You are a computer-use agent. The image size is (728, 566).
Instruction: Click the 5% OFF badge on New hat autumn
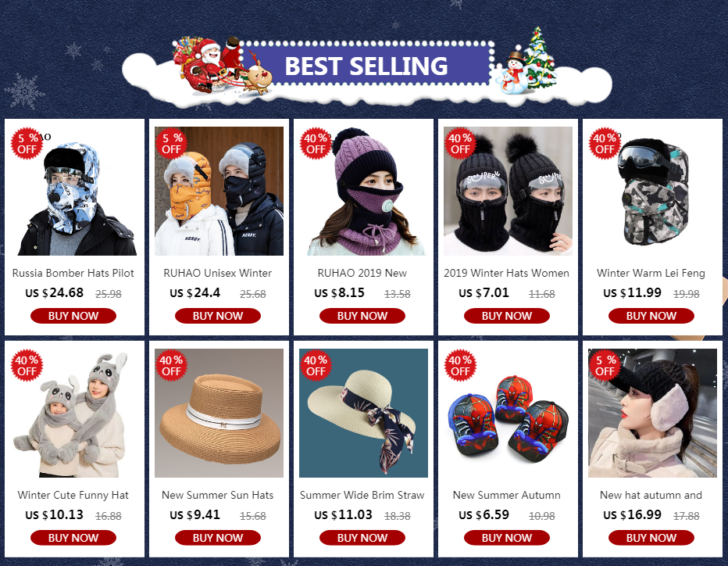tap(605, 366)
